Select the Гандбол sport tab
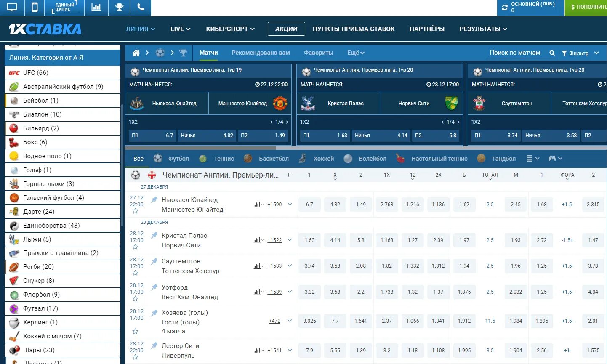Screen dimensions: 607x364 (x=496, y=159)
